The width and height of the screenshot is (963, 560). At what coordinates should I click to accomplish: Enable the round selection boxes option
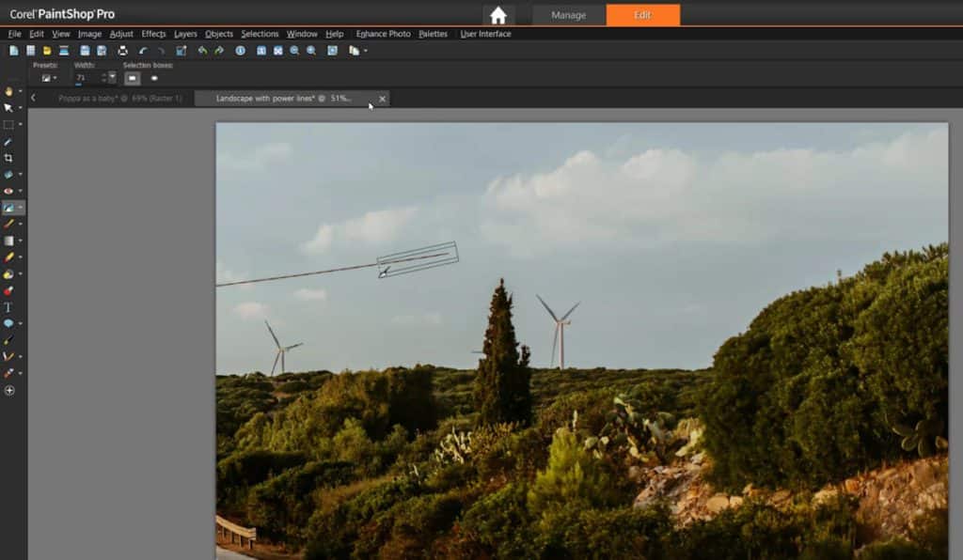(153, 77)
